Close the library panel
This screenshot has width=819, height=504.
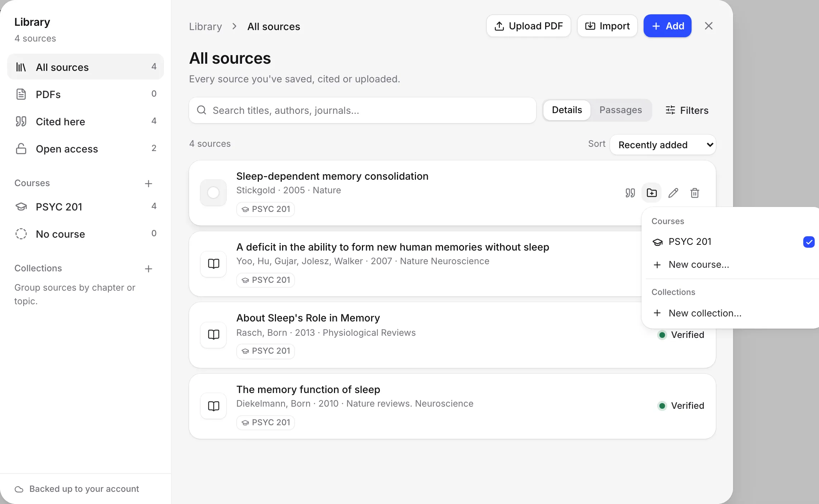tap(708, 26)
